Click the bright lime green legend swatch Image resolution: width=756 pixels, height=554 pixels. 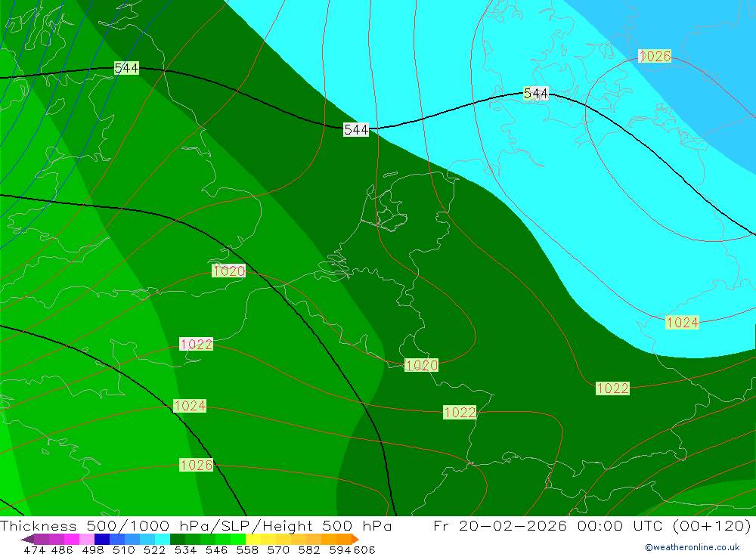(x=238, y=539)
